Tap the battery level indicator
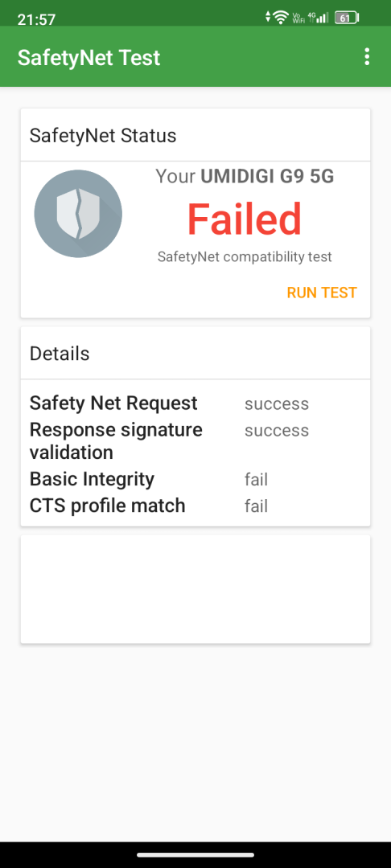Viewport: 391px width, 868px height. (x=347, y=18)
